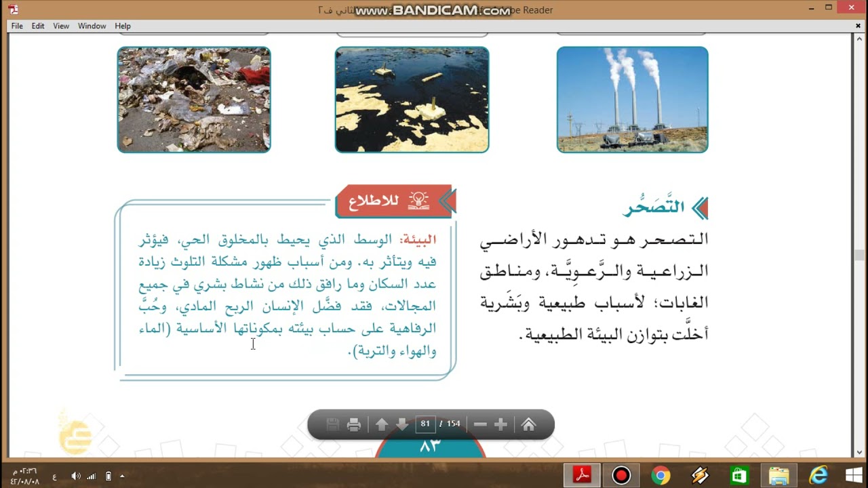Image resolution: width=868 pixels, height=488 pixels.
Task: Click the print icon in floating toolbar
Action: click(x=353, y=424)
